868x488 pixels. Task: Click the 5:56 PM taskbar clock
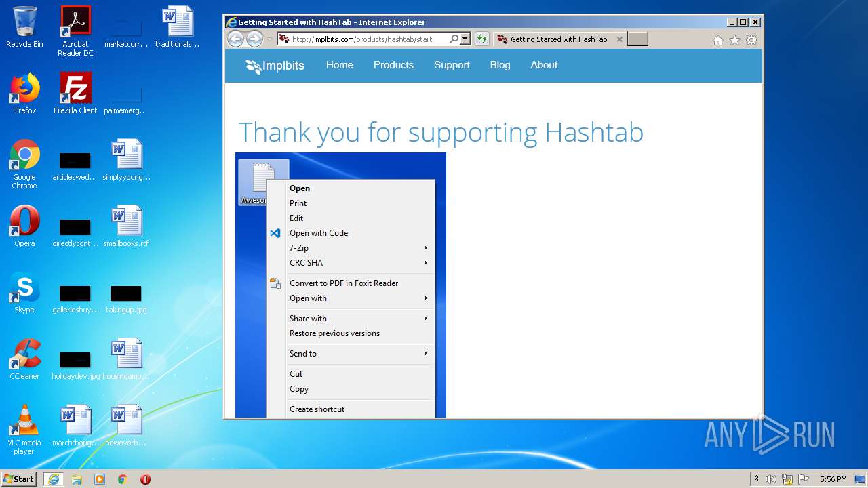click(833, 479)
